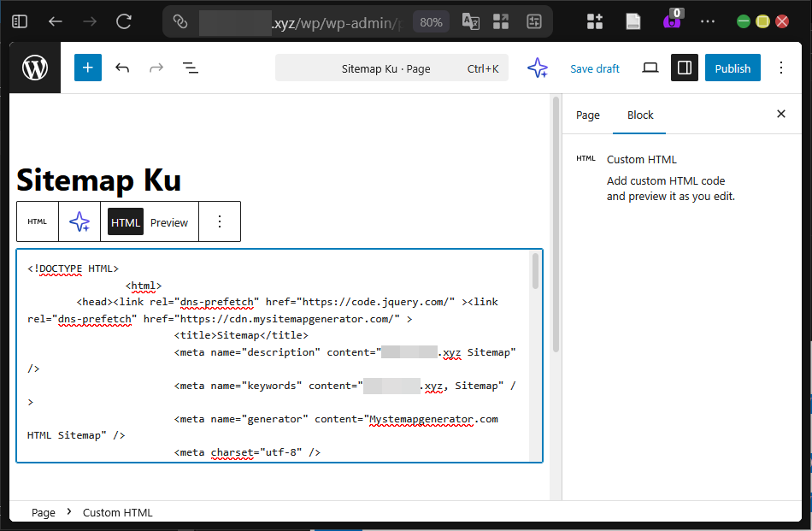Keep HTML editing mode active in block toolbar
The height and width of the screenshot is (531, 812).
(126, 221)
